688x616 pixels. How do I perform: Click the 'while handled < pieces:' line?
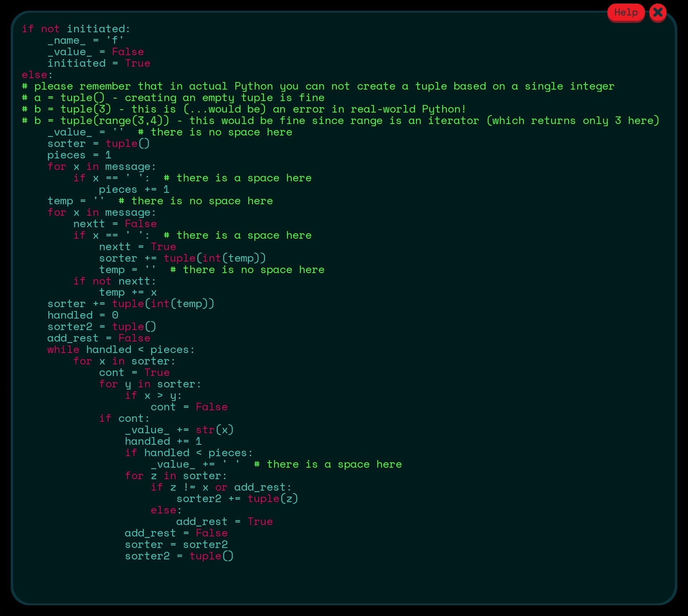[121, 350]
